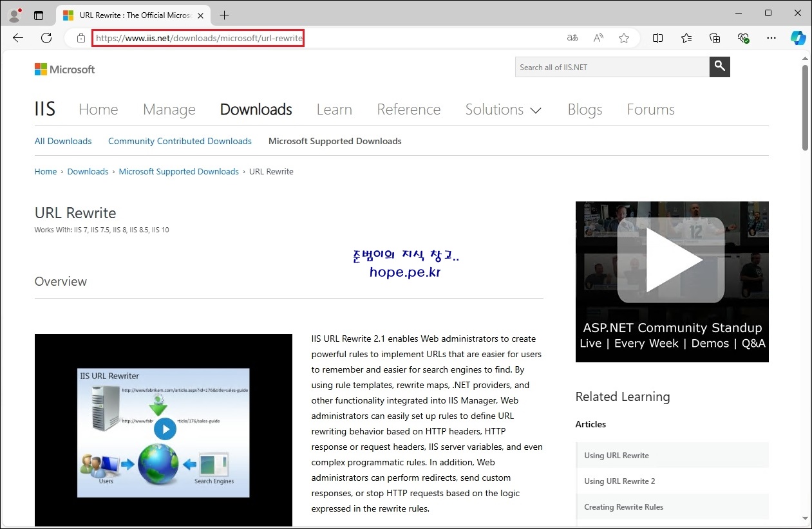This screenshot has width=812, height=529.
Task: Click the URL Rewrite page heading
Action: (75, 213)
